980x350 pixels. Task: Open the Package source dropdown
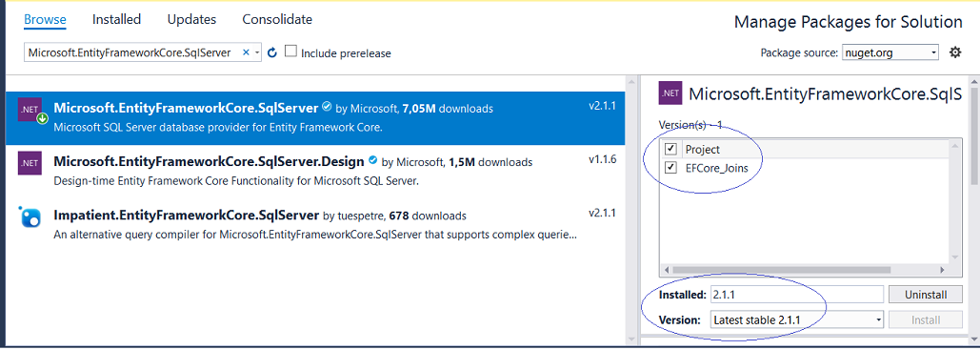pyautogui.click(x=890, y=52)
